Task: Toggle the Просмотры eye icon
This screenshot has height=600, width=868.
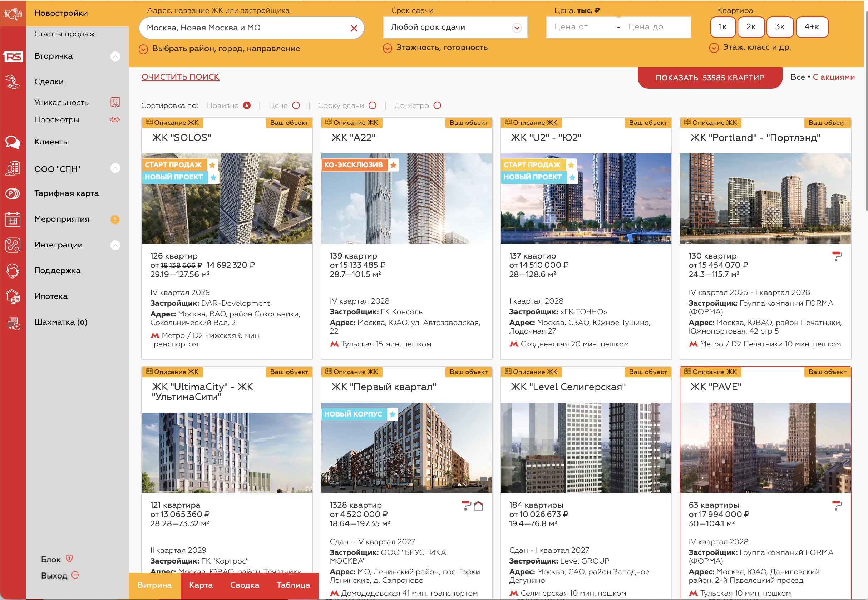Action: (x=115, y=119)
